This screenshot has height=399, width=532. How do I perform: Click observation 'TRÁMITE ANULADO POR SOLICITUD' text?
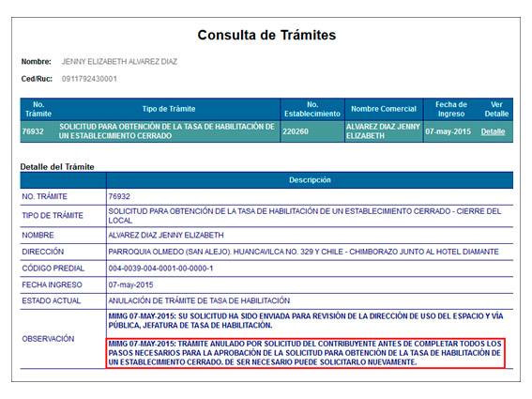click(x=305, y=353)
